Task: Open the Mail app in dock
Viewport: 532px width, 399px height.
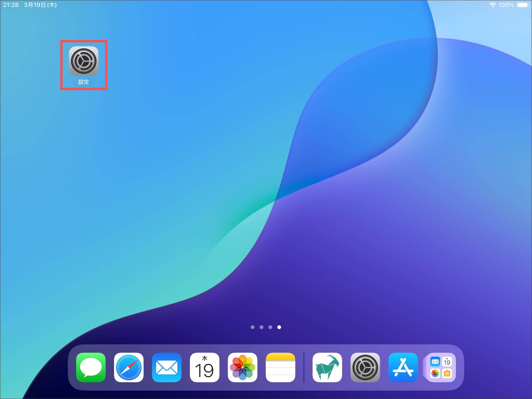Action: 167,367
